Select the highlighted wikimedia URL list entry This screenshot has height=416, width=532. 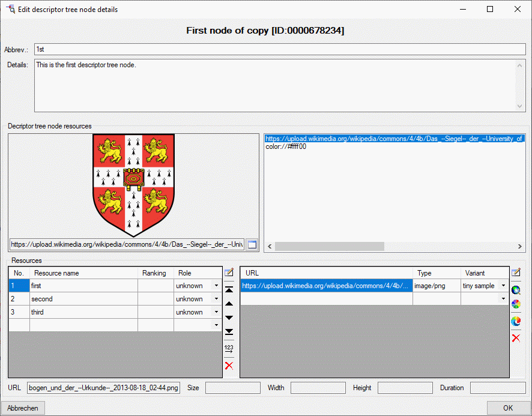[x=394, y=139]
